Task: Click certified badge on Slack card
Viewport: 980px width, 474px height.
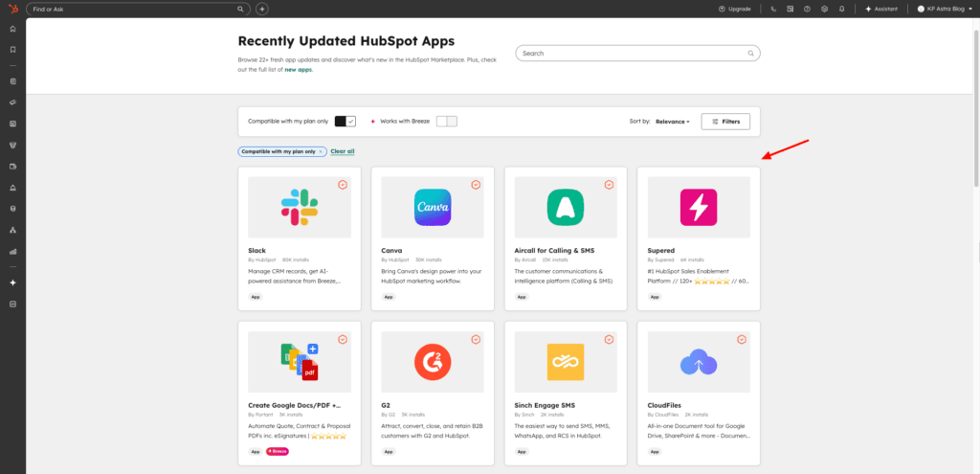Action: (343, 185)
